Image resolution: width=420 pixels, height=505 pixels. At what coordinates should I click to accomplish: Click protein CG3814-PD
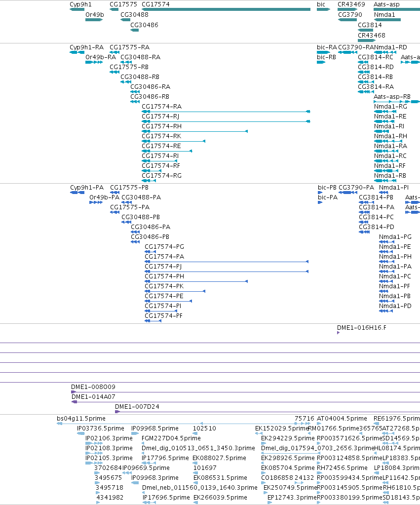click(377, 227)
